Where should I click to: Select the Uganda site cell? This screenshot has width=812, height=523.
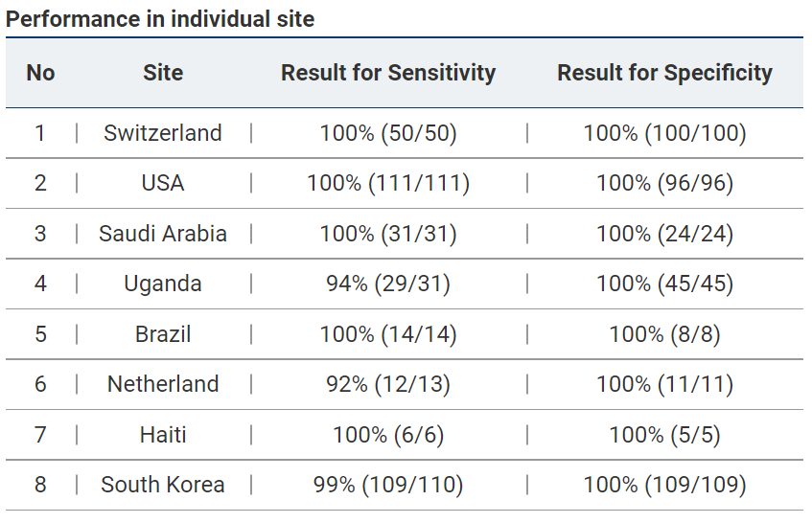(163, 284)
